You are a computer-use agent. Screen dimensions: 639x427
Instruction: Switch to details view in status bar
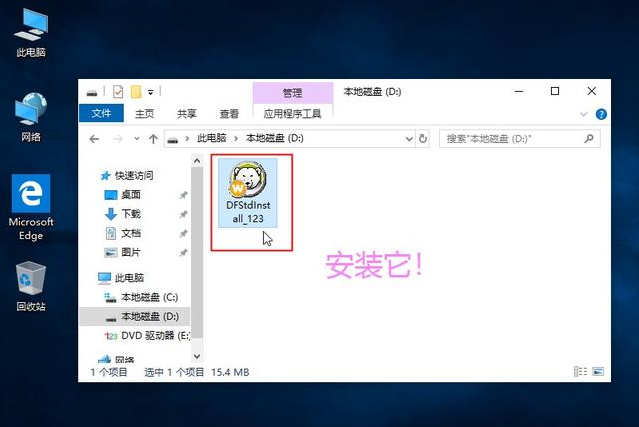tap(580, 371)
